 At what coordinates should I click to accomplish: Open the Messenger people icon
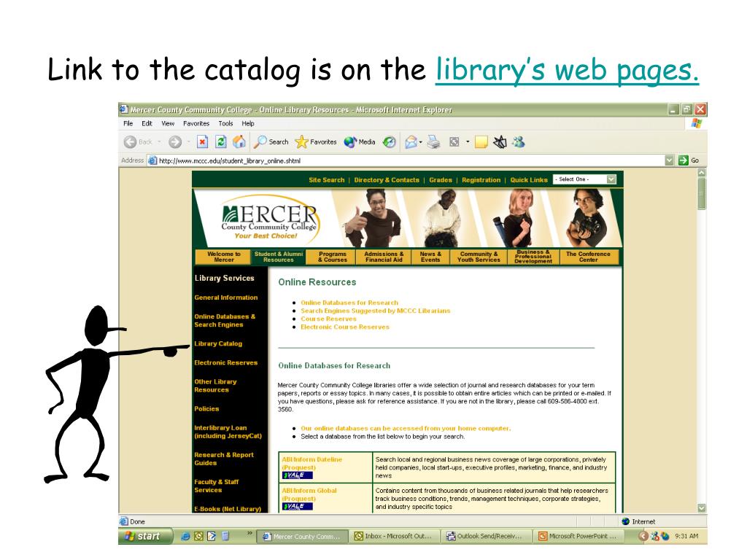[519, 142]
